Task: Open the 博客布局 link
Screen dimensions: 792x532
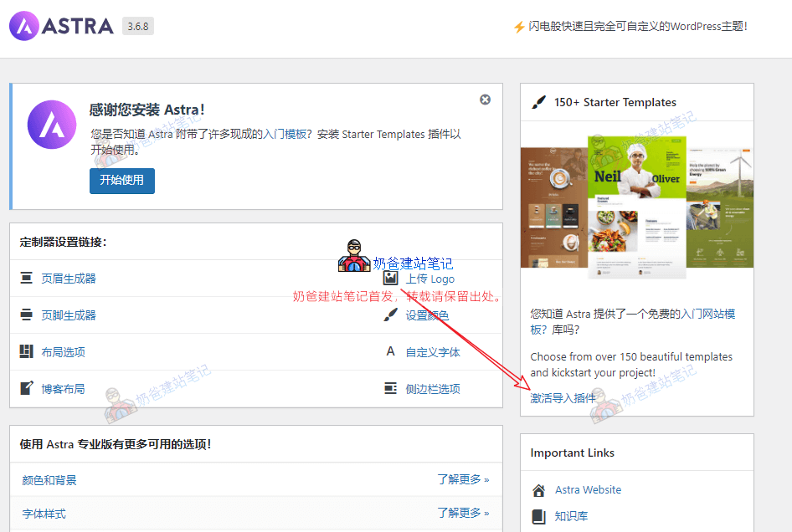Action: pyautogui.click(x=64, y=389)
